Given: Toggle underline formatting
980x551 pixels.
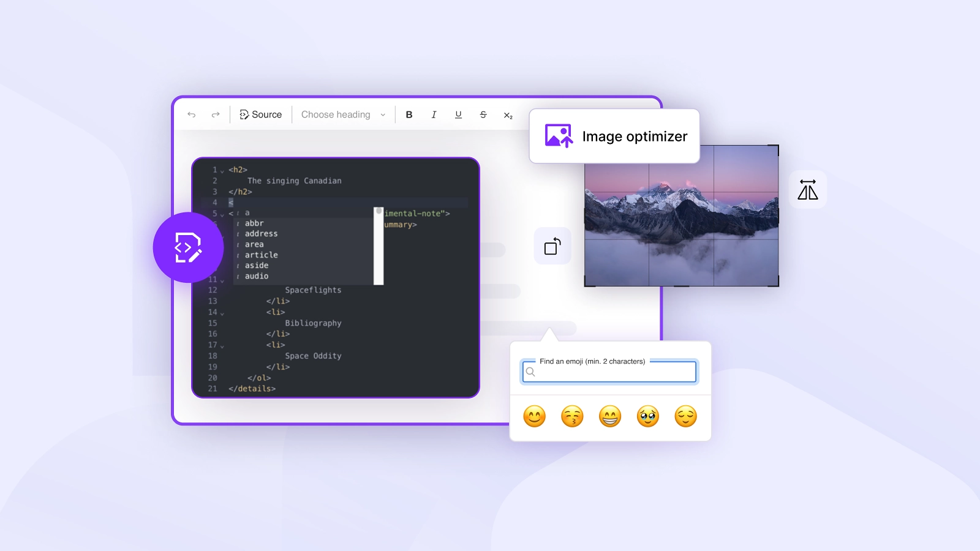Looking at the screenshot, I should 458,114.
